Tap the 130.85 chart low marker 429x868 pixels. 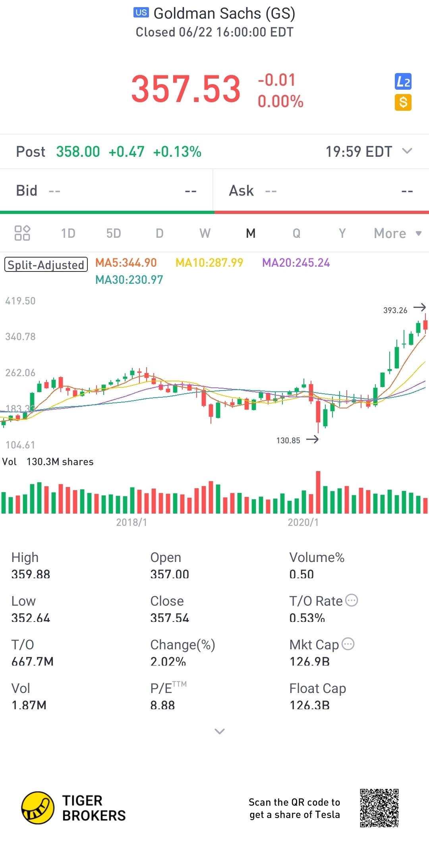pos(288,441)
